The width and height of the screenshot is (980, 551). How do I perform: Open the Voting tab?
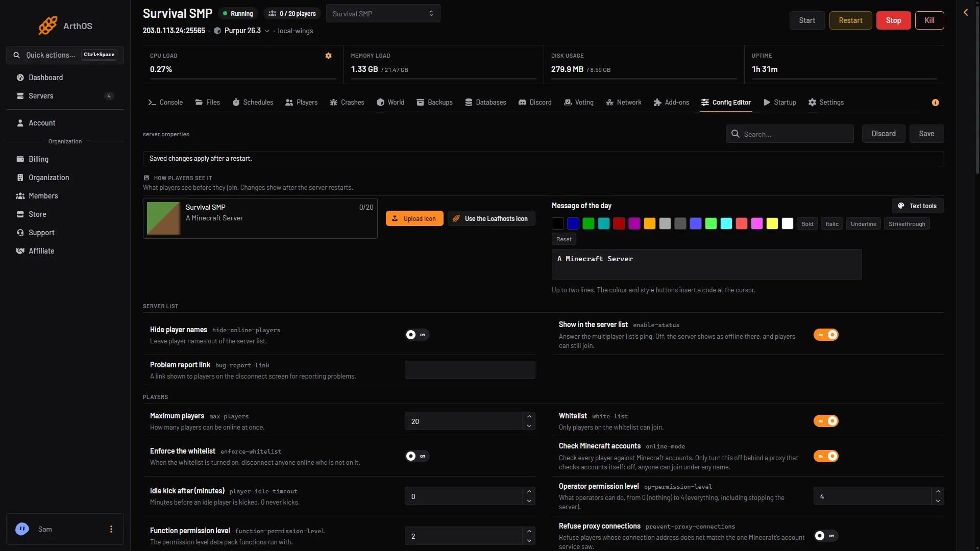(579, 103)
